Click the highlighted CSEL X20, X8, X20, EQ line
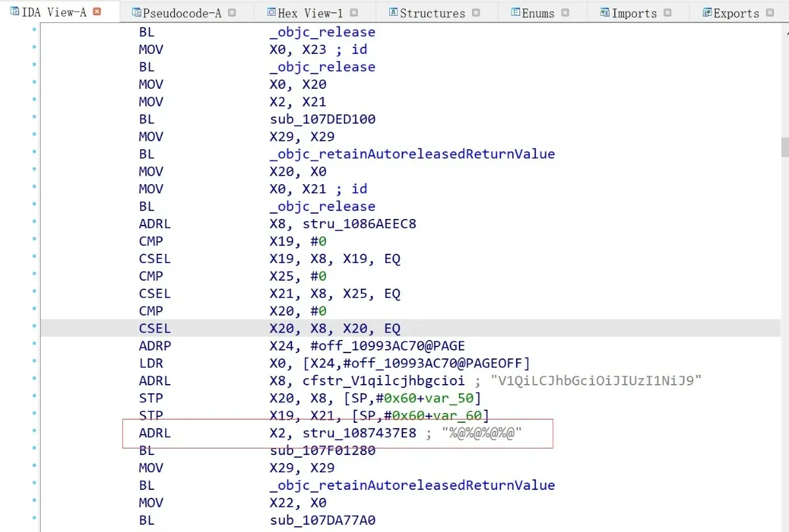 [x=410, y=328]
